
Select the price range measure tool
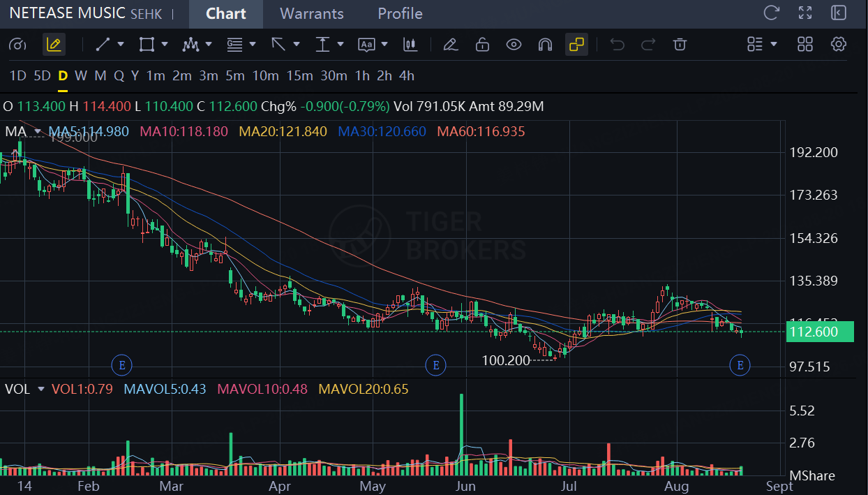click(322, 45)
